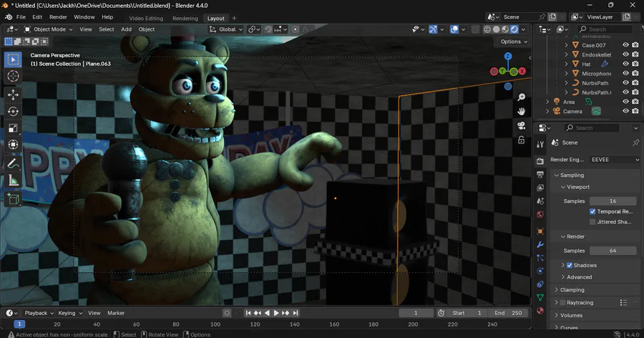The height and width of the screenshot is (338, 644).
Task: Click the play animation button
Action: (276, 313)
